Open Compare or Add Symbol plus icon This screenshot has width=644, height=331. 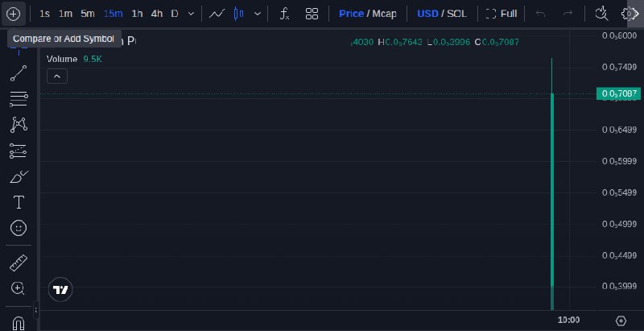(x=13, y=14)
